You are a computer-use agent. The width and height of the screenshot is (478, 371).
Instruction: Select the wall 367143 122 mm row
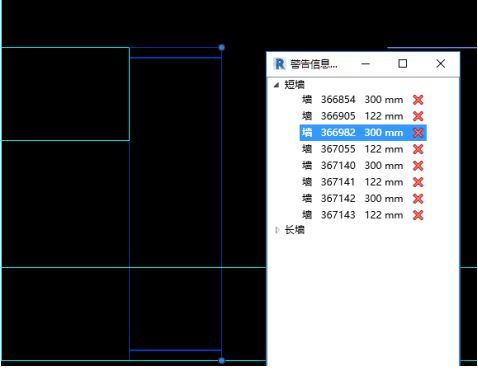363,215
